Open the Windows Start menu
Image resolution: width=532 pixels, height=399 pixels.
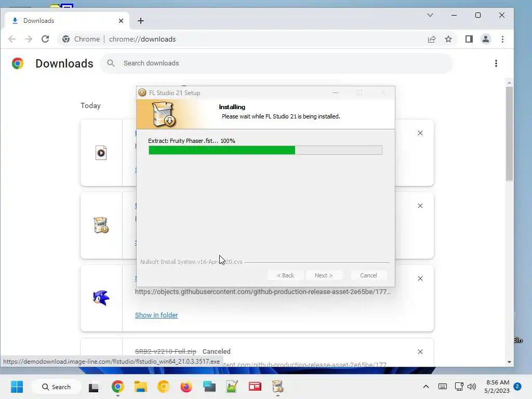[x=17, y=387]
